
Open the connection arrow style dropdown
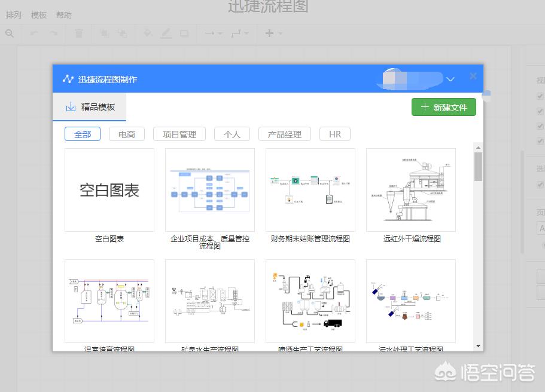click(x=213, y=33)
